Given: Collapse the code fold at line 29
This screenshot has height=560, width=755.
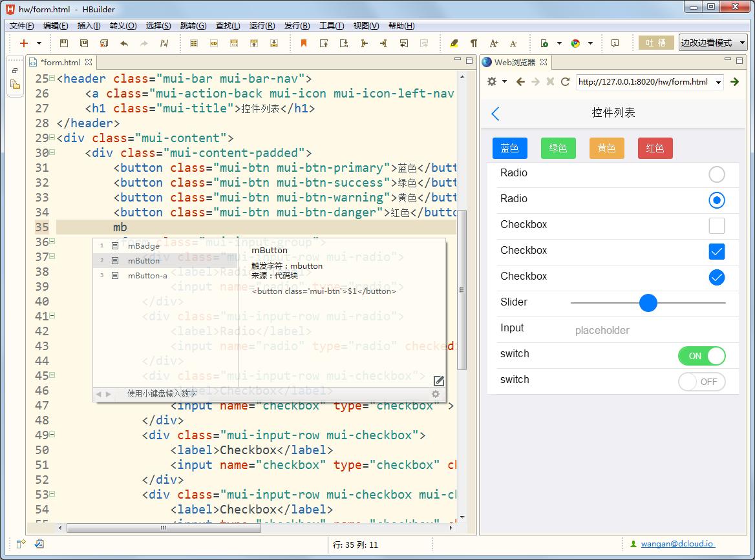Looking at the screenshot, I should pos(52,138).
